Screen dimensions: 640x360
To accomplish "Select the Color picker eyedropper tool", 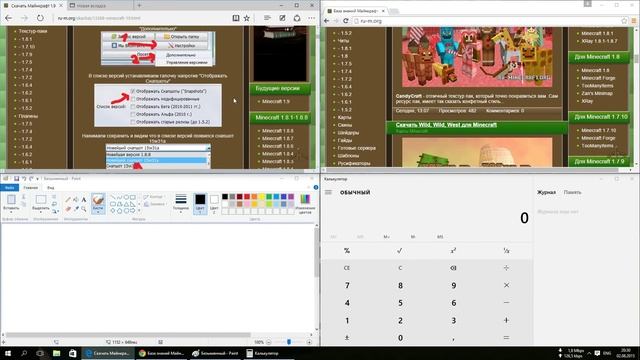I will 76,209.
